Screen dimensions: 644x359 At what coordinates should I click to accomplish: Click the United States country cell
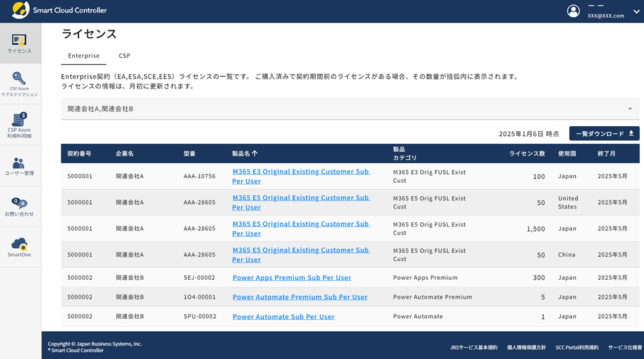(x=568, y=202)
